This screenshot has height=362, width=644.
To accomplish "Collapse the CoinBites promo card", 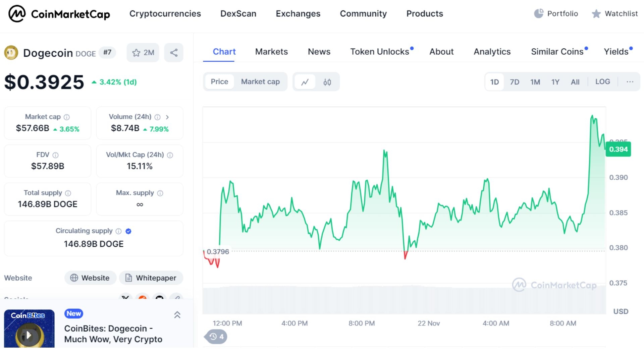I will point(177,315).
